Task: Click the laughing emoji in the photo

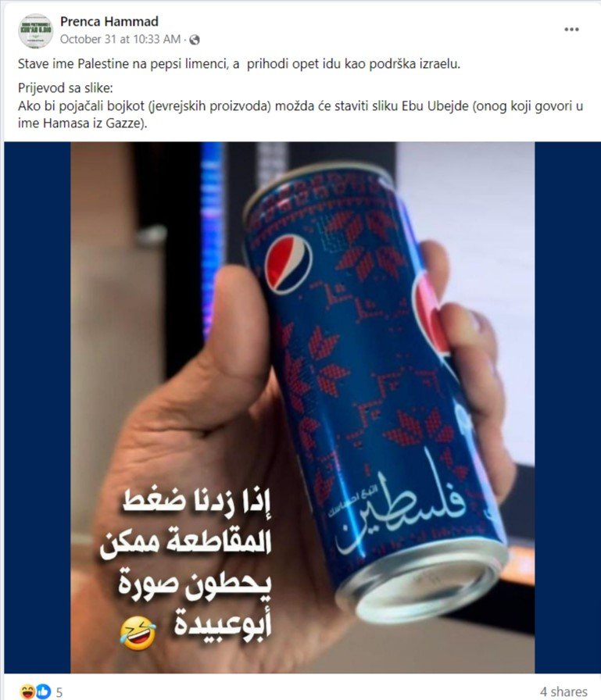Action: tap(138, 633)
